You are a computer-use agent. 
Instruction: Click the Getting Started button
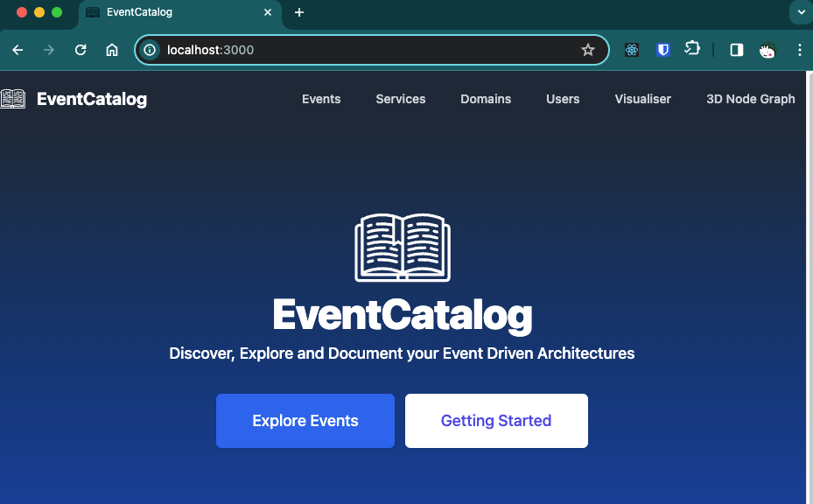[495, 421]
